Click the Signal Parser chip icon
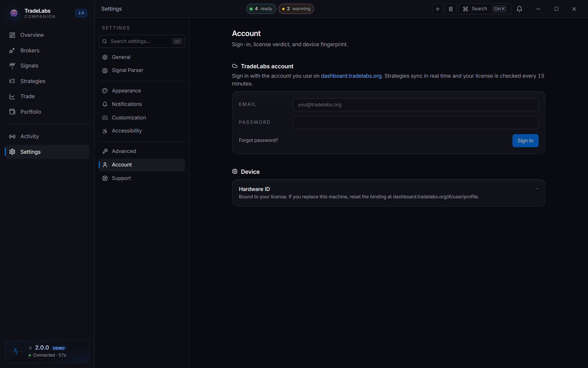Image resolution: width=588 pixels, height=368 pixels. click(x=105, y=71)
